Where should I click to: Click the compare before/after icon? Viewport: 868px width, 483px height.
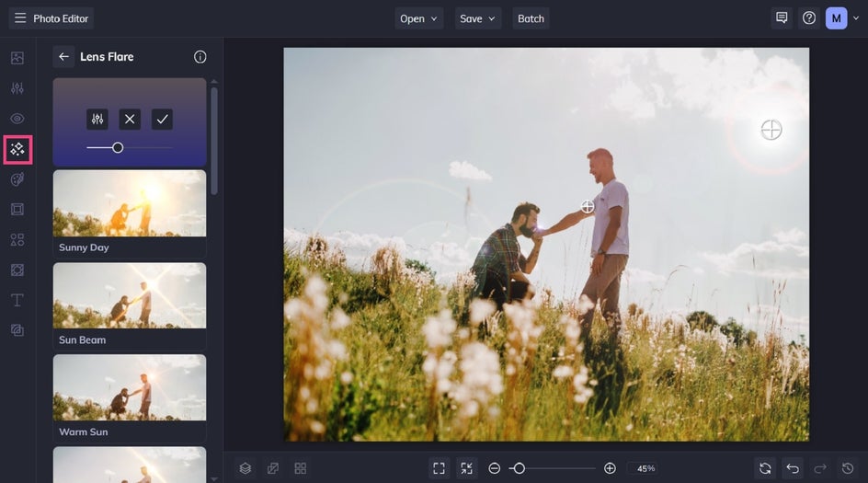(x=273, y=468)
